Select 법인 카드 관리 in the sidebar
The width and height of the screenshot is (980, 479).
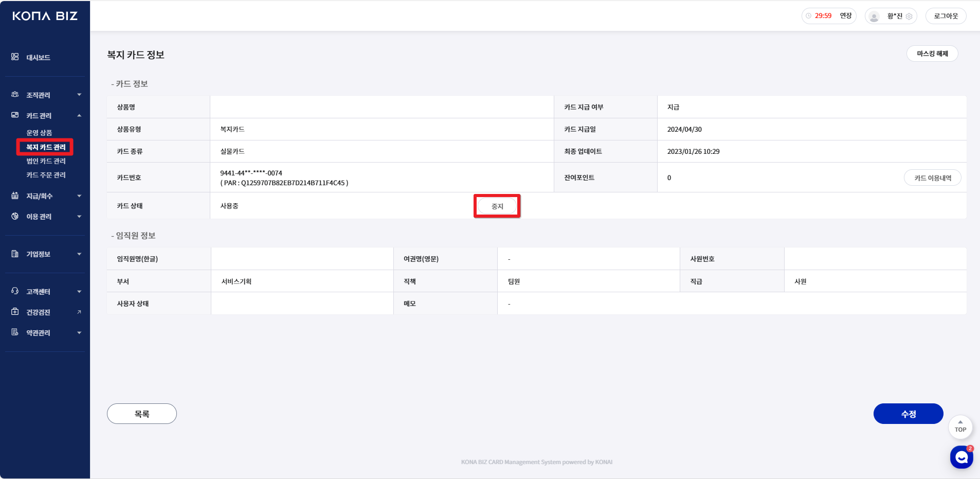click(x=46, y=161)
